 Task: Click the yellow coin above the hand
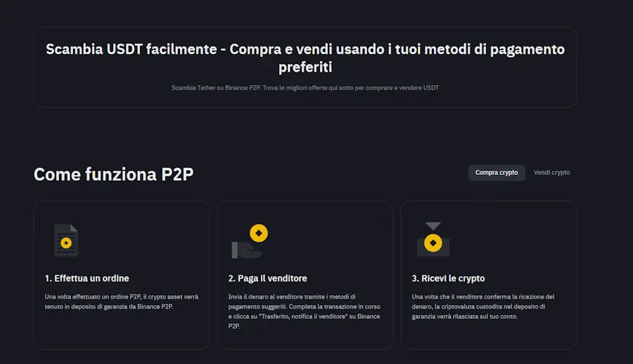(x=259, y=233)
